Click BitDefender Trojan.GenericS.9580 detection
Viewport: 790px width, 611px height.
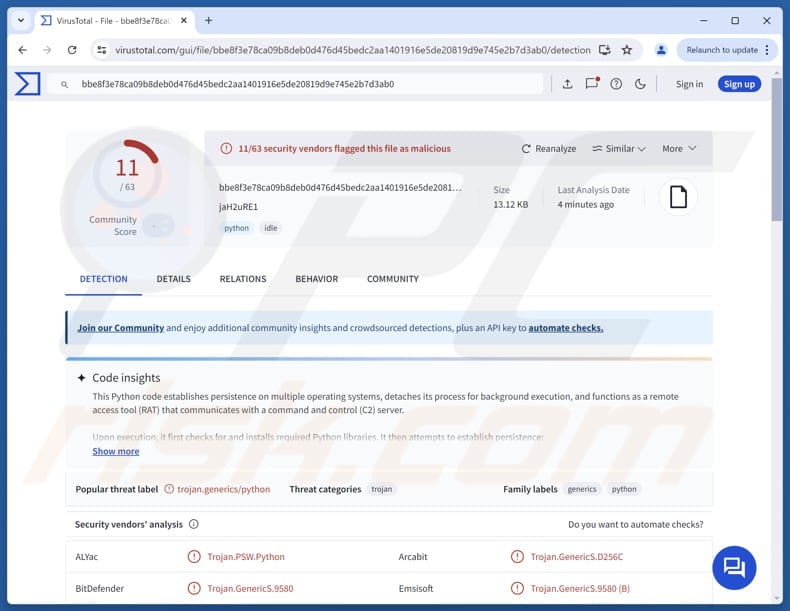[250, 588]
